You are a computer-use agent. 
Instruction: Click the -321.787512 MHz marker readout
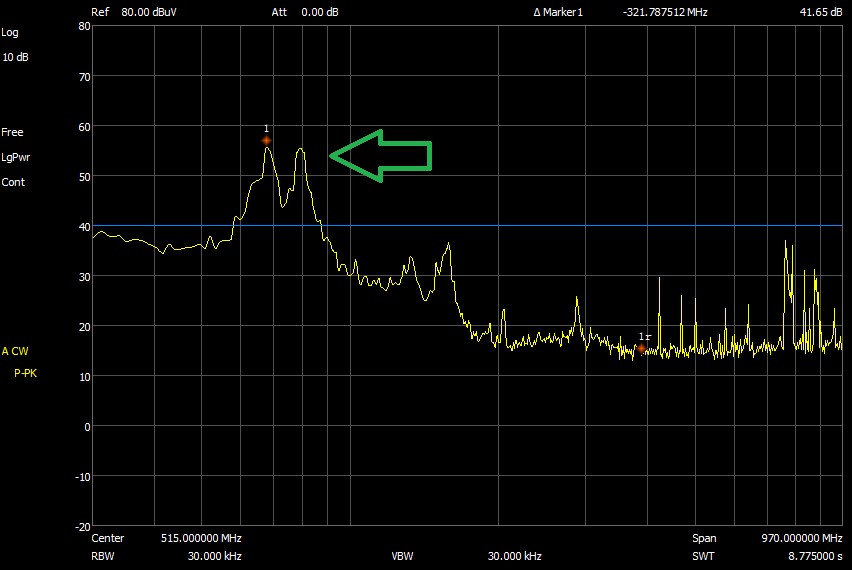665,12
